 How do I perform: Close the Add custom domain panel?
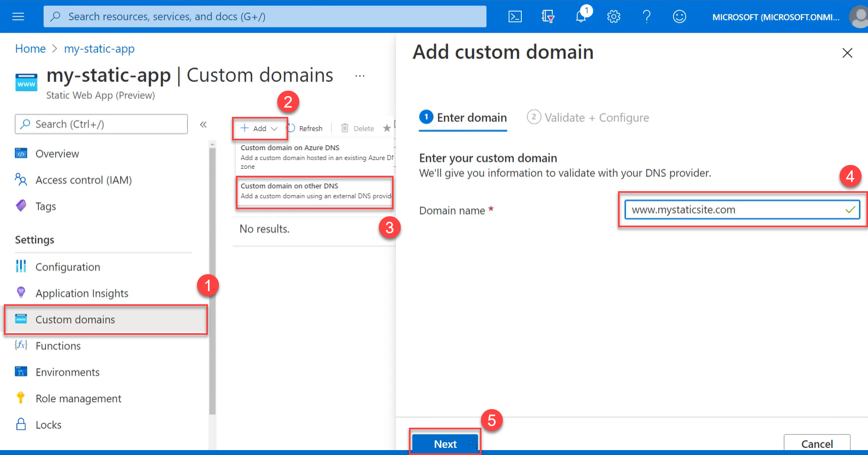point(847,53)
